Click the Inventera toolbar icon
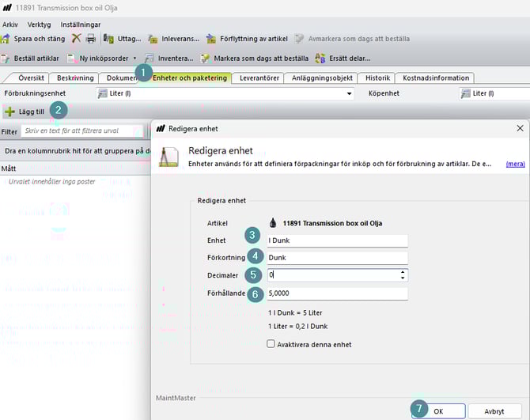This screenshot has height=420, width=530. [x=150, y=58]
